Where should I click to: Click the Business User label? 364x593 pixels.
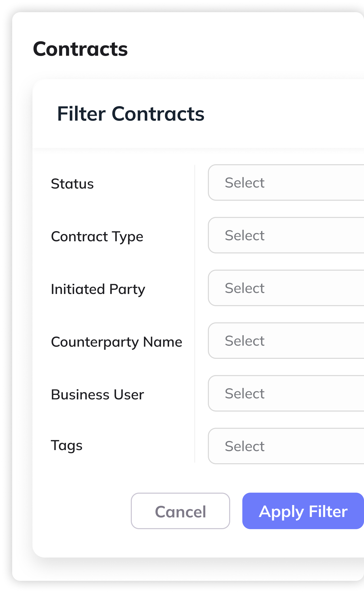click(x=97, y=395)
